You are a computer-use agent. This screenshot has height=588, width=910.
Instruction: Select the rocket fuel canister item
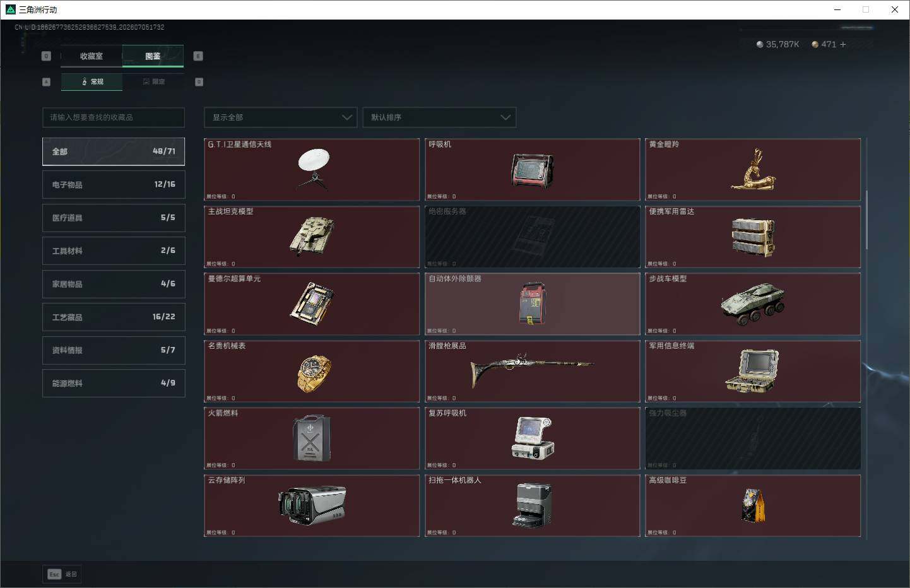[x=312, y=438]
